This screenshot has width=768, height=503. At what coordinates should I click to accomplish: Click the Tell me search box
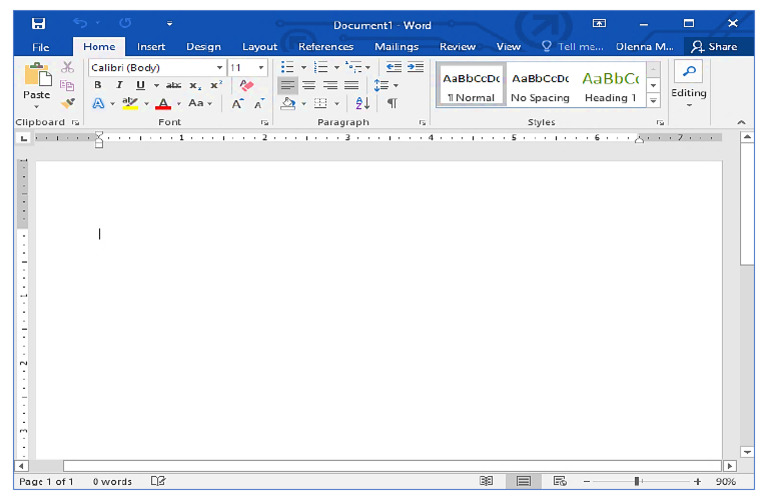click(x=573, y=46)
